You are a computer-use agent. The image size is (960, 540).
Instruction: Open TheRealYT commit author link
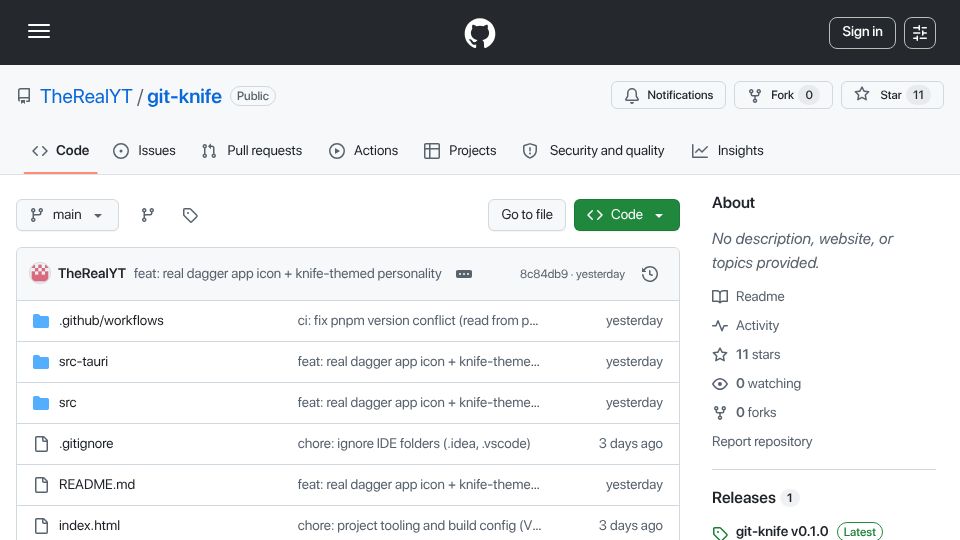(92, 274)
